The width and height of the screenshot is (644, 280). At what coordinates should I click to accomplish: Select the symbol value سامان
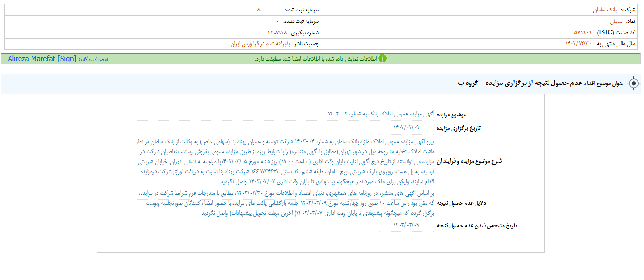pyautogui.click(x=617, y=21)
